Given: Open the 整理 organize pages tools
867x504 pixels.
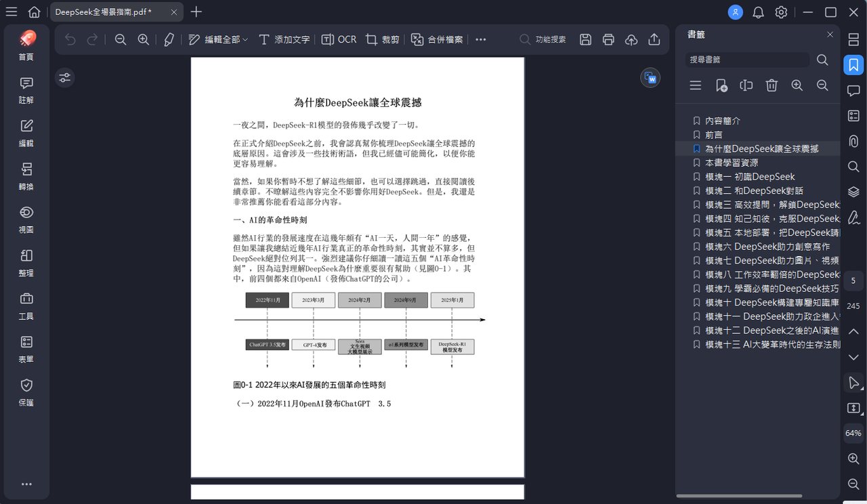Looking at the screenshot, I should pyautogui.click(x=26, y=263).
